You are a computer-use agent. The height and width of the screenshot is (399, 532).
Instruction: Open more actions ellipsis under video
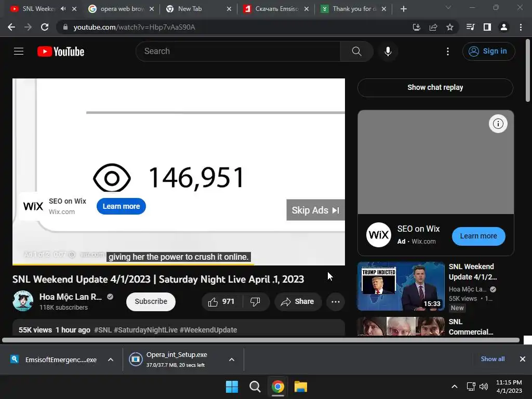(335, 302)
